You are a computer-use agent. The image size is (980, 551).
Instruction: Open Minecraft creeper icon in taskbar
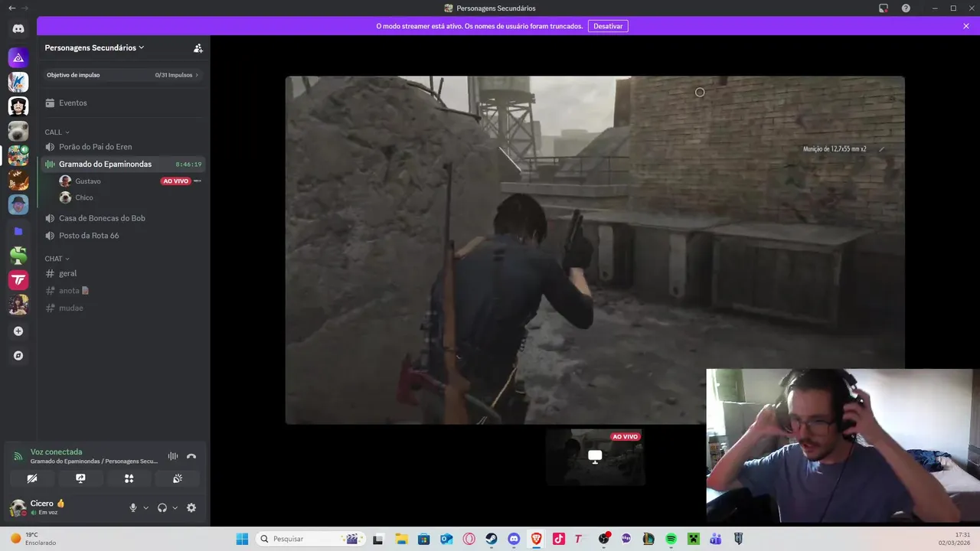click(x=693, y=539)
